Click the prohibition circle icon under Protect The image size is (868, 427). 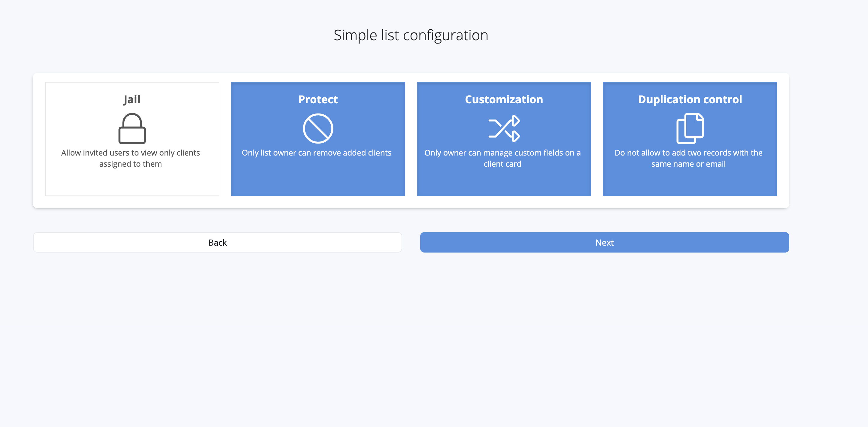tap(318, 129)
